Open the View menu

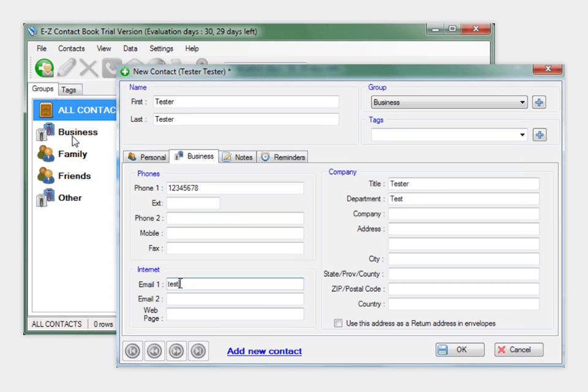(104, 48)
